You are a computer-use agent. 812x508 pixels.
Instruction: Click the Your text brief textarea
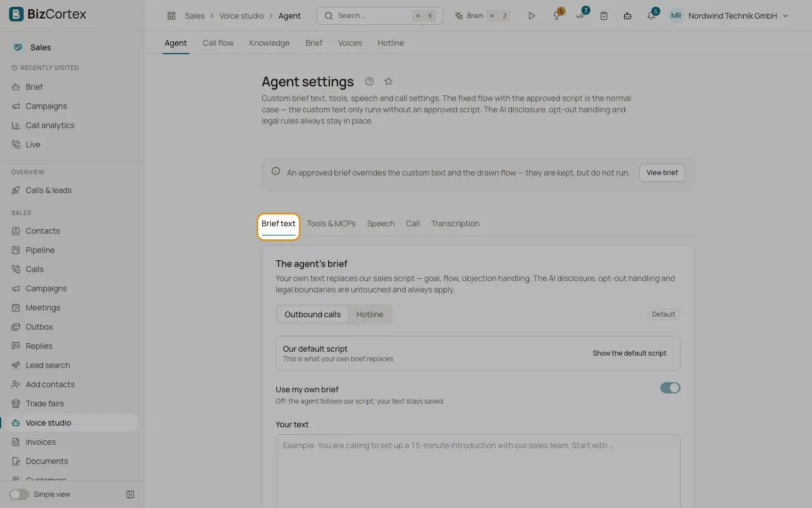478,471
